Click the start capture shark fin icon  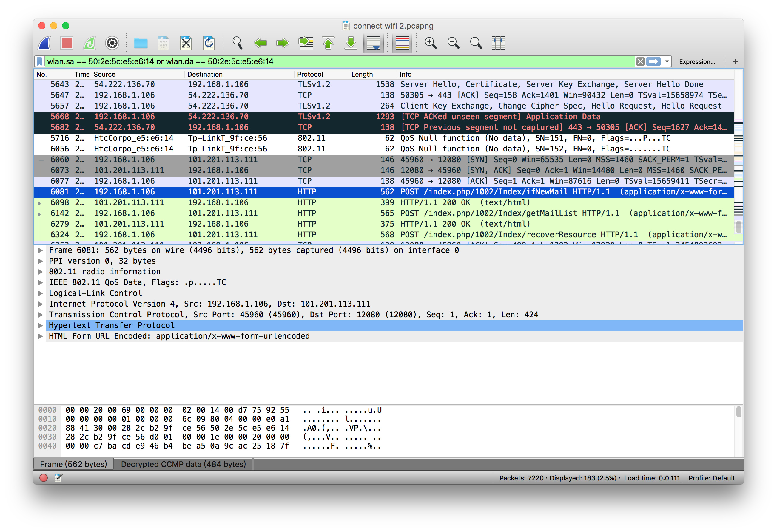pos(44,43)
